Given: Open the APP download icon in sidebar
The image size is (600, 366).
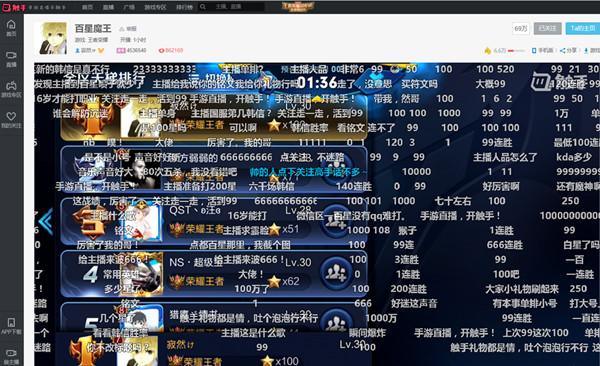Looking at the screenshot, I should (11, 323).
